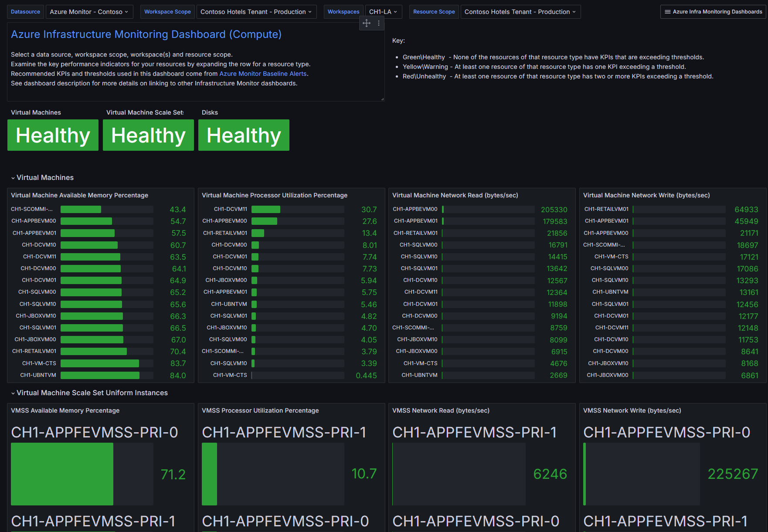Open the Resource Scope tenant dropdown
768x532 pixels.
point(520,12)
